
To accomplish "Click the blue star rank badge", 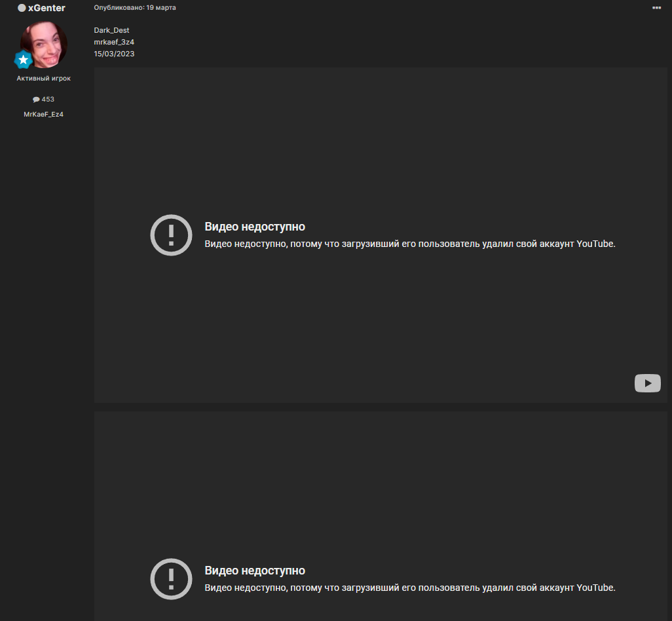I will [24, 60].
